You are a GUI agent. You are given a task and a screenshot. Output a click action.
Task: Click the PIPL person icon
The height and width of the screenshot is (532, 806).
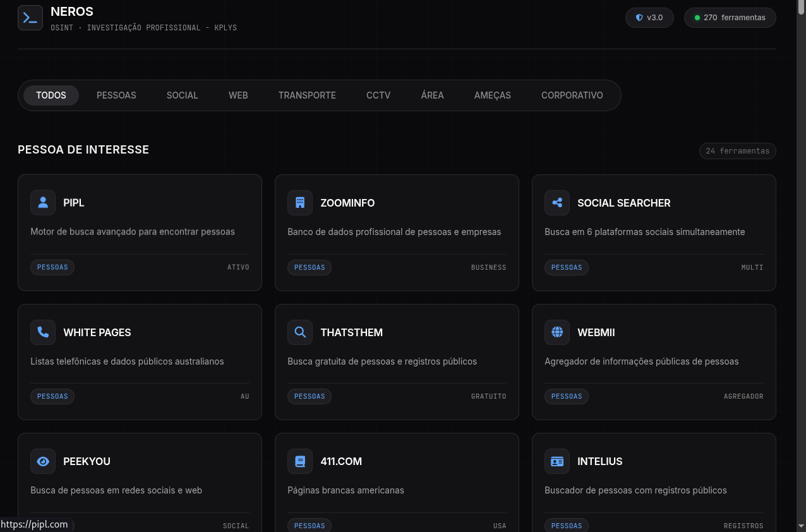pos(43,203)
